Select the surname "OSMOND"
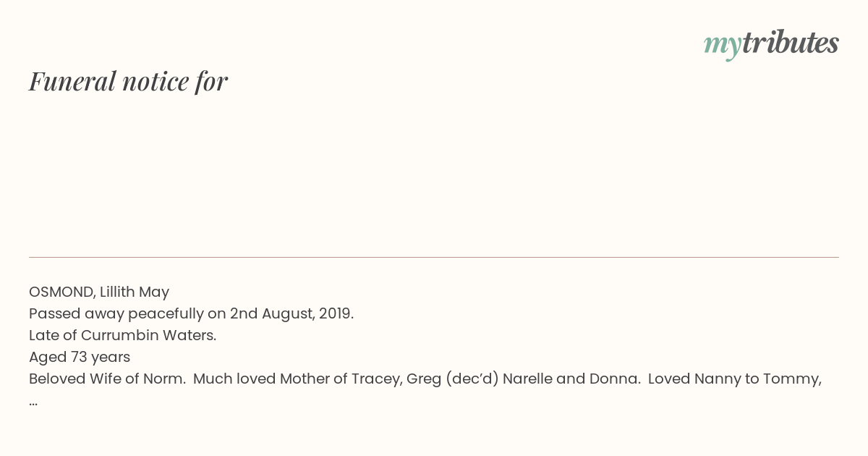Image resolution: width=868 pixels, height=456 pixels. point(61,292)
